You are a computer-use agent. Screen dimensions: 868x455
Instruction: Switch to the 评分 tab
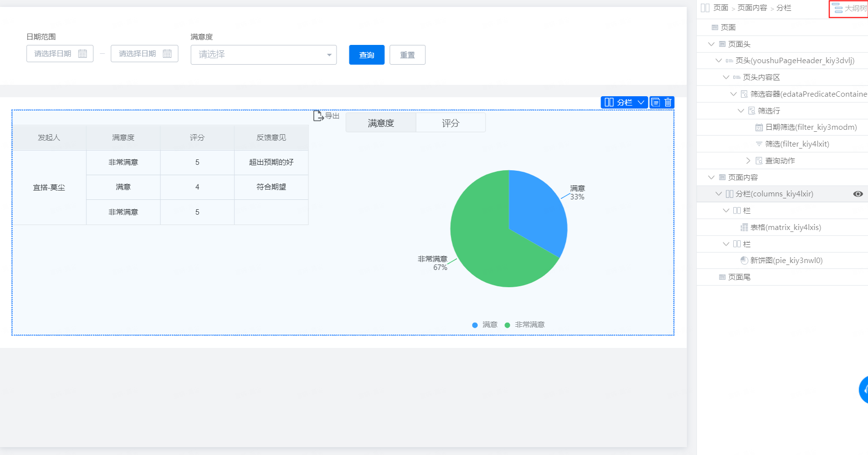pos(451,123)
